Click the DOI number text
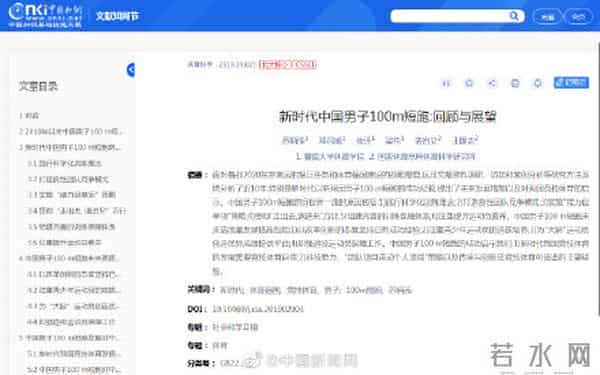The width and height of the screenshot is (600, 375). (x=258, y=309)
